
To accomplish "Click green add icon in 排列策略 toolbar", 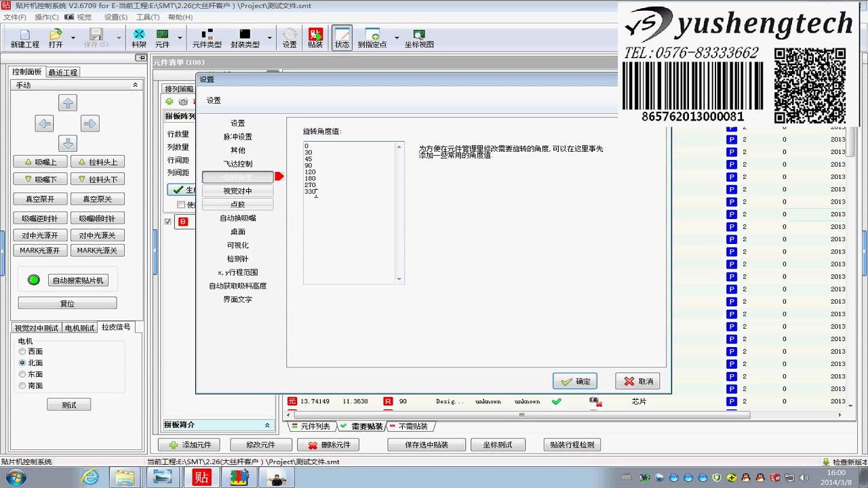I will [x=170, y=102].
